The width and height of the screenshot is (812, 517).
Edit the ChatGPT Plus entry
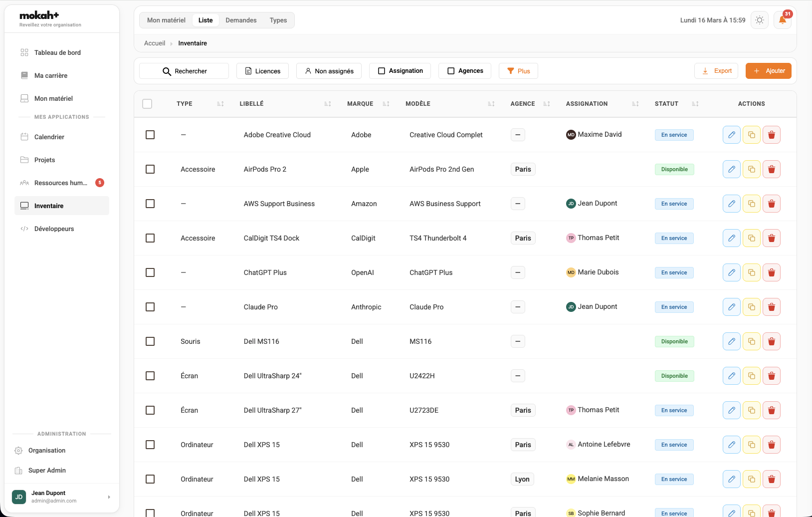(x=731, y=272)
